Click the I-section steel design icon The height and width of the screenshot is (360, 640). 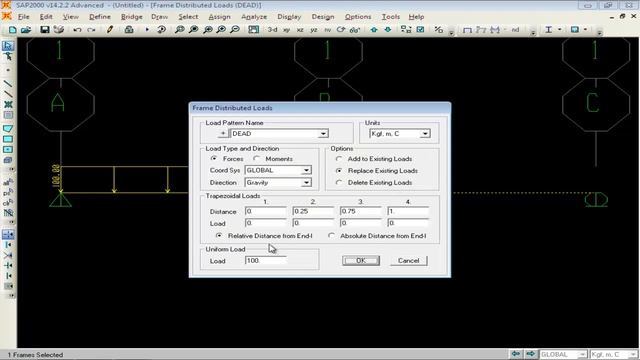point(549,30)
